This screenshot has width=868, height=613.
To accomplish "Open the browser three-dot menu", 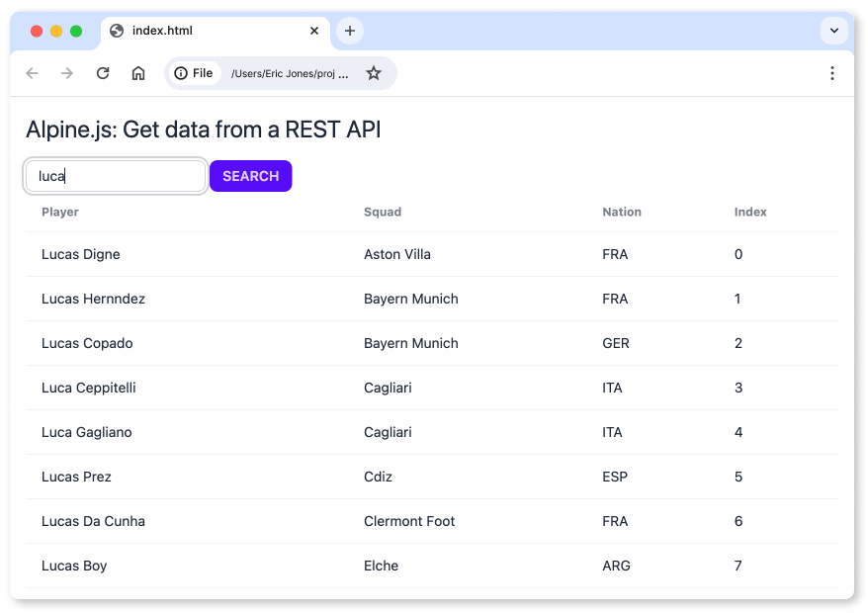I will [x=832, y=73].
